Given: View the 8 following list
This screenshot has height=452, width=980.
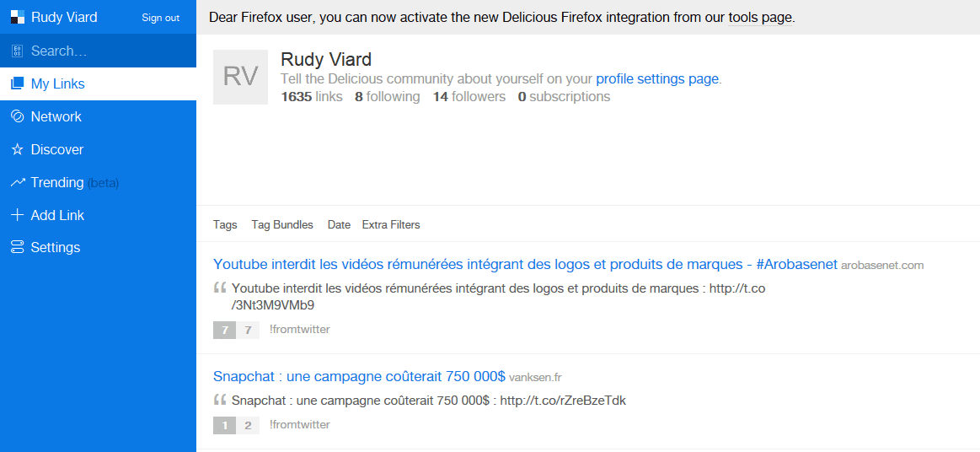Looking at the screenshot, I should pos(388,97).
